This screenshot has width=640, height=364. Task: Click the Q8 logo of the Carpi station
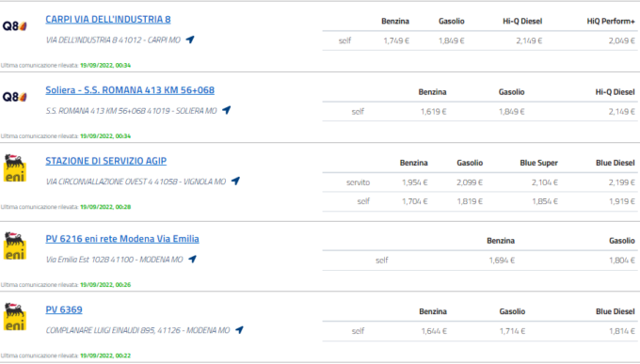click(x=15, y=26)
